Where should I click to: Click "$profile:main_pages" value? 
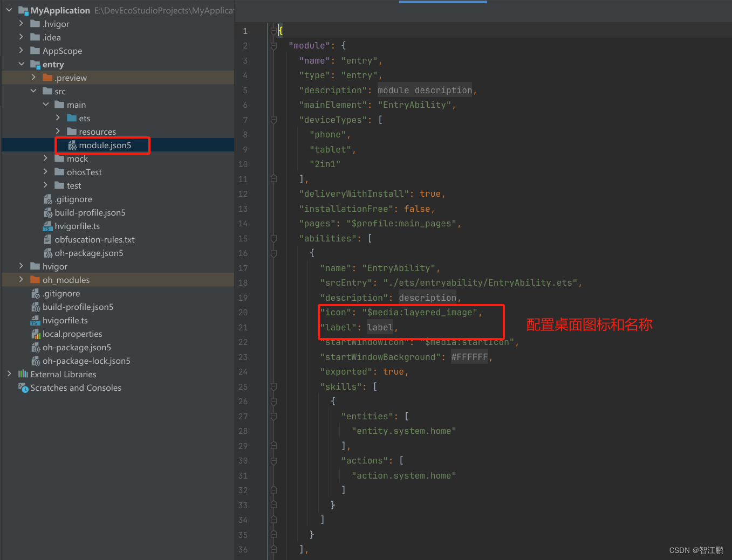[x=401, y=224]
